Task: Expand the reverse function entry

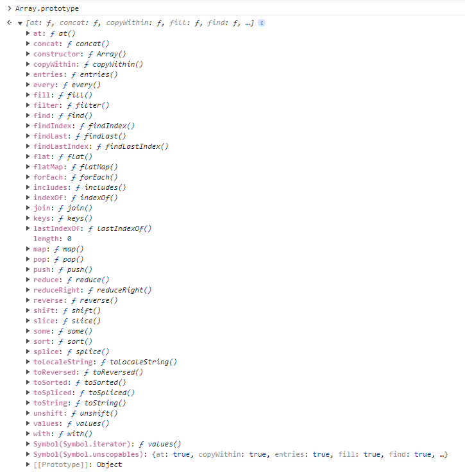Action: click(28, 300)
